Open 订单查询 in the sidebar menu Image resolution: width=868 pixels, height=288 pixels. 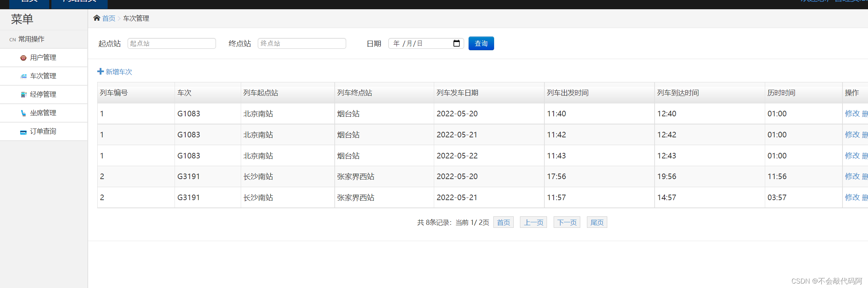(x=44, y=131)
